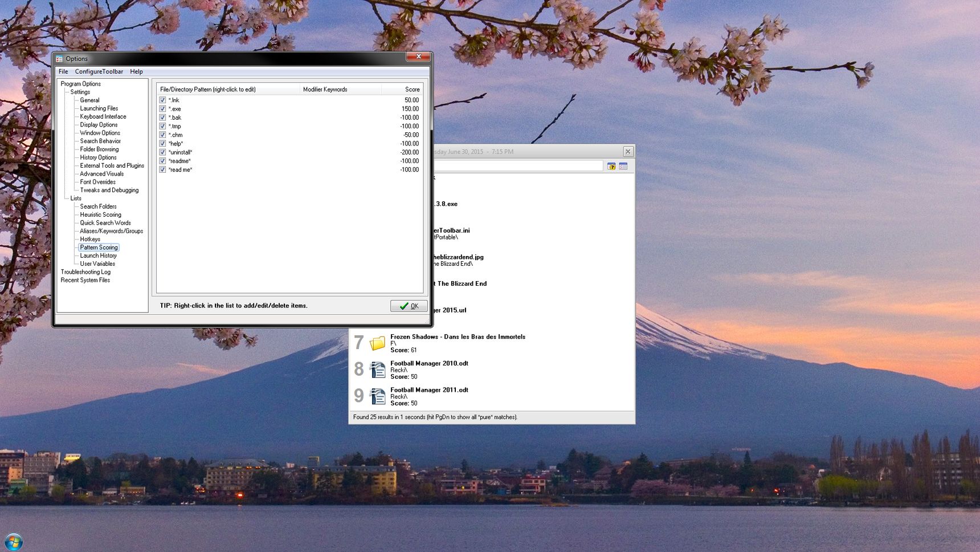The width and height of the screenshot is (980, 552).
Task: Select Frozen Shadows result title
Action: click(458, 337)
